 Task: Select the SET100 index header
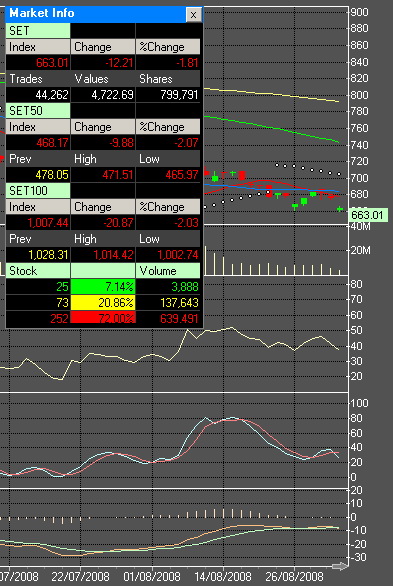pos(38,191)
